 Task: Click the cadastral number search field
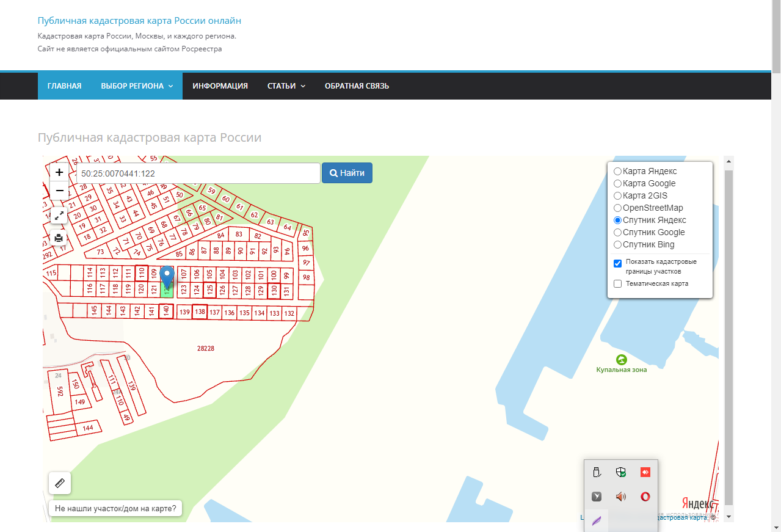(197, 173)
